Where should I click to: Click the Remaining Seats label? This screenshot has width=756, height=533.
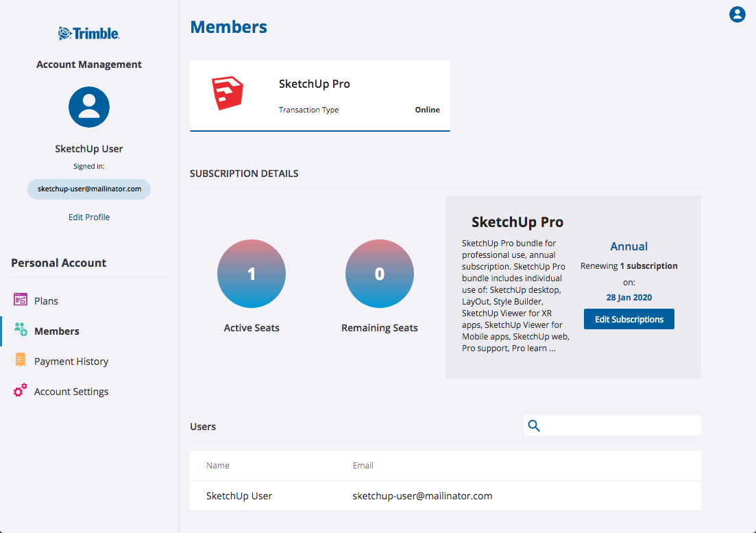click(x=380, y=328)
